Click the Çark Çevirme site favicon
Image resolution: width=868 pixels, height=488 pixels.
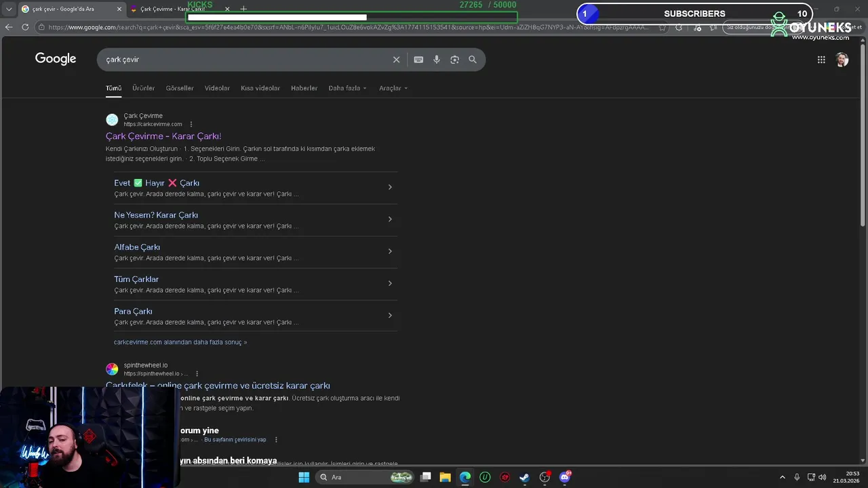(112, 120)
